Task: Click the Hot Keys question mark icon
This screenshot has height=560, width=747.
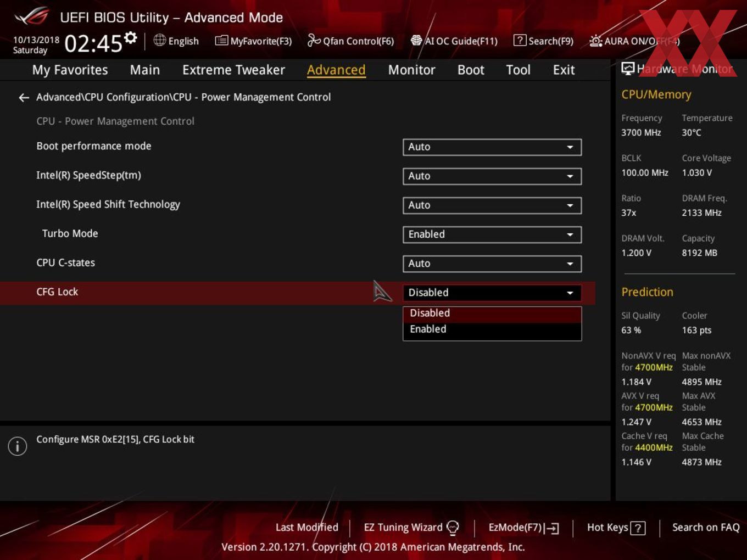Action: click(x=638, y=528)
